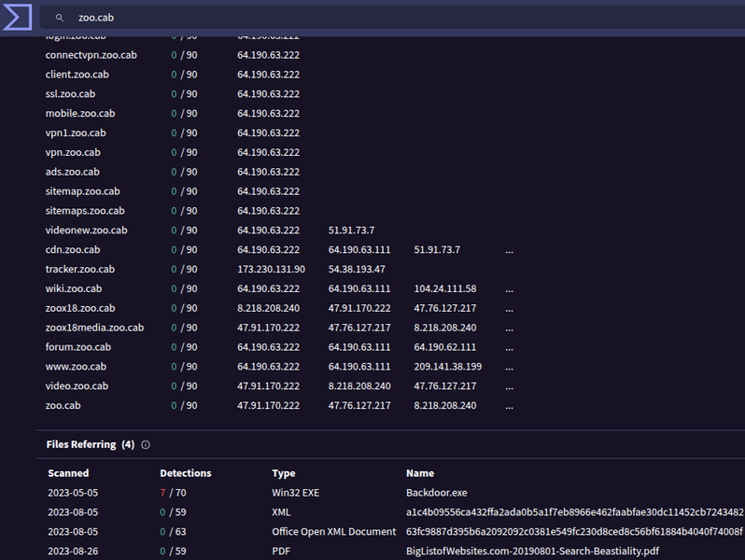This screenshot has width=745, height=560.
Task: Click the 0 / 63 detection score
Action: pyautogui.click(x=173, y=532)
